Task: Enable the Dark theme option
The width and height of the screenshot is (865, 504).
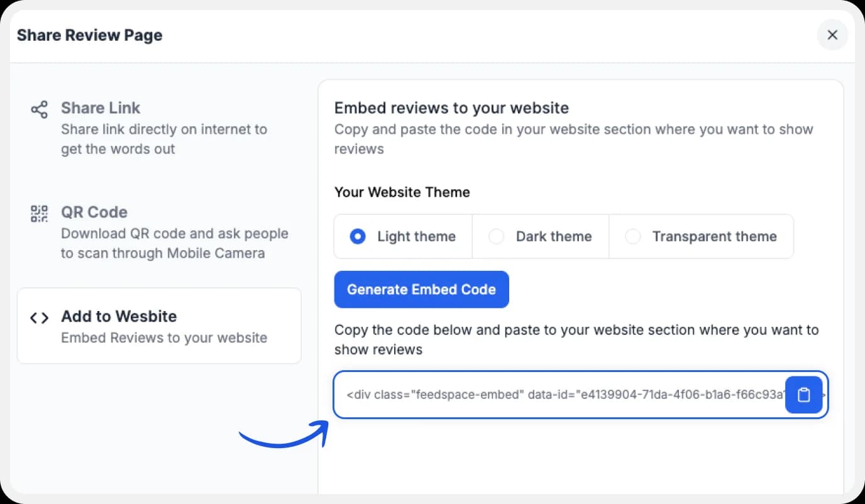Action: click(497, 236)
